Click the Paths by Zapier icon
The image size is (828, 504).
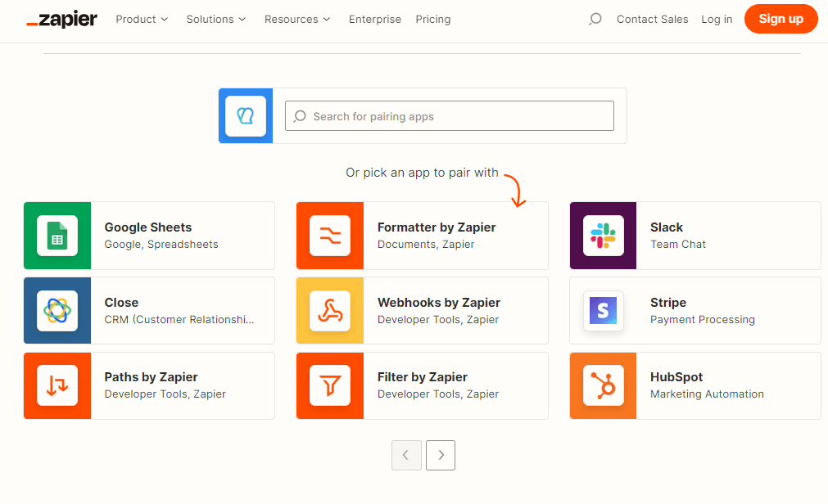point(57,385)
